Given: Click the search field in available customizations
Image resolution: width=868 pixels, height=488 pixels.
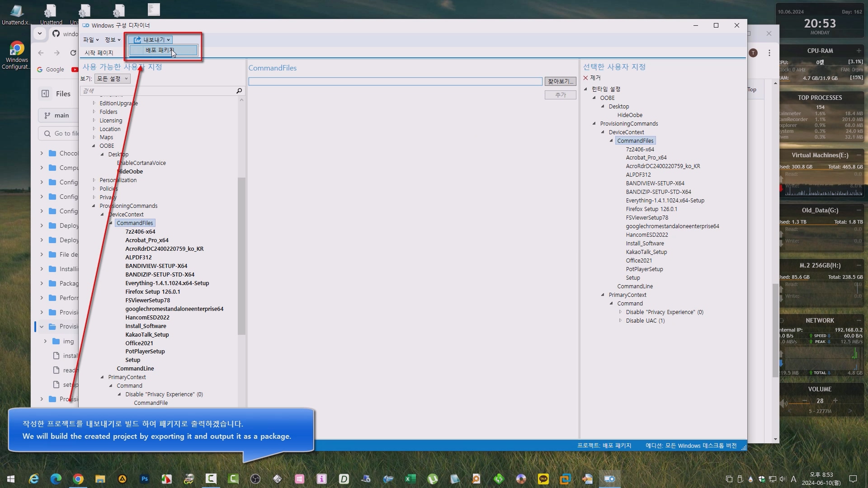Looking at the screenshot, I should 158,91.
